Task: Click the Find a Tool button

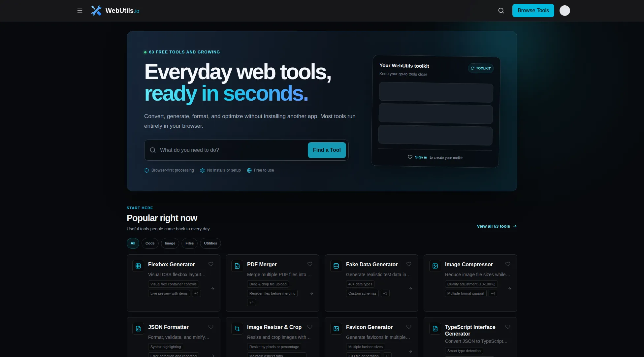Action: point(327,150)
